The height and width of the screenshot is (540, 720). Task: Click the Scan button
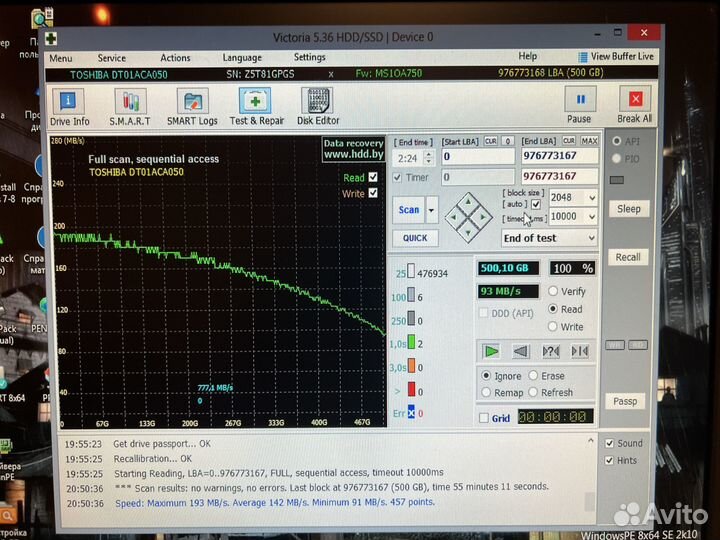[x=409, y=210]
